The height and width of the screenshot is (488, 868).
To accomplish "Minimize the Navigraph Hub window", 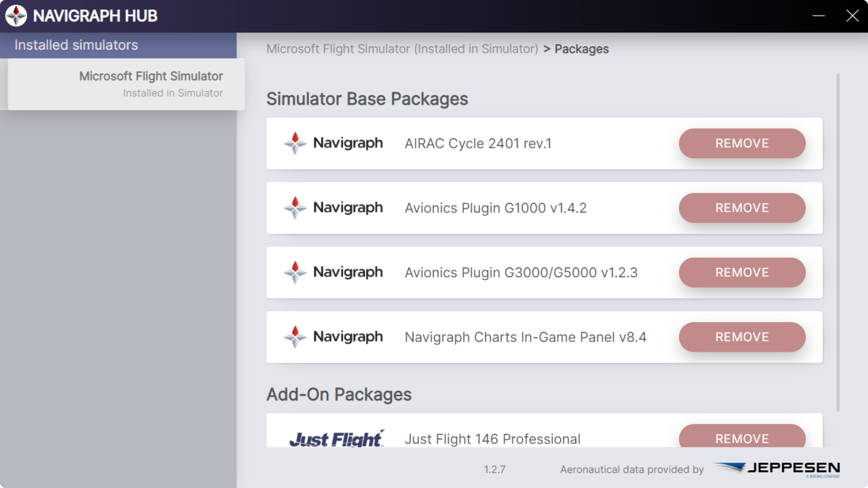I will point(818,16).
